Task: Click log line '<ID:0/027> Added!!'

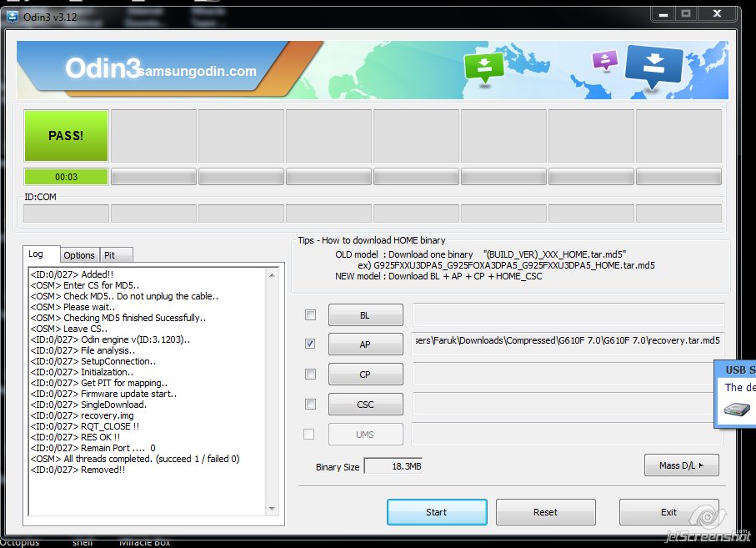Action: click(72, 274)
